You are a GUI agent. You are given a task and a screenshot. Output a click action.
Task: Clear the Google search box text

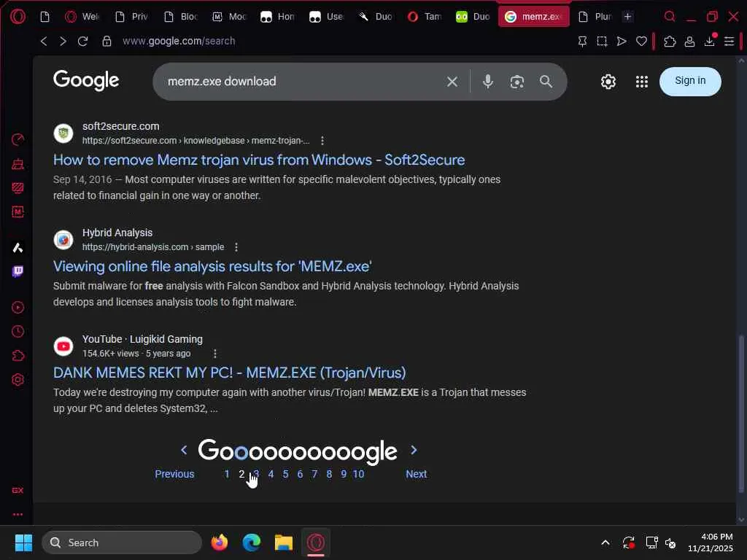point(452,82)
